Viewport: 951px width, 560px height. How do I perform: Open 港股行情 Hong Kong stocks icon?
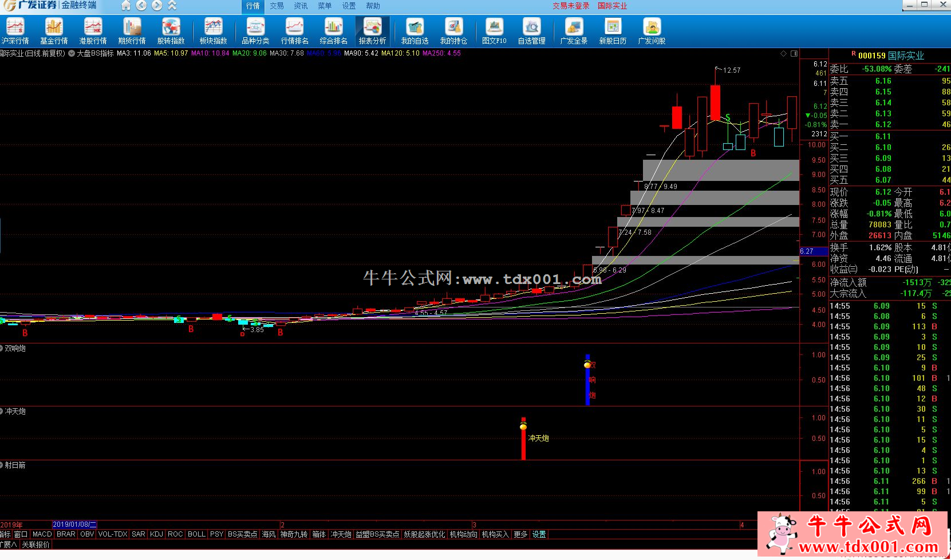93,31
